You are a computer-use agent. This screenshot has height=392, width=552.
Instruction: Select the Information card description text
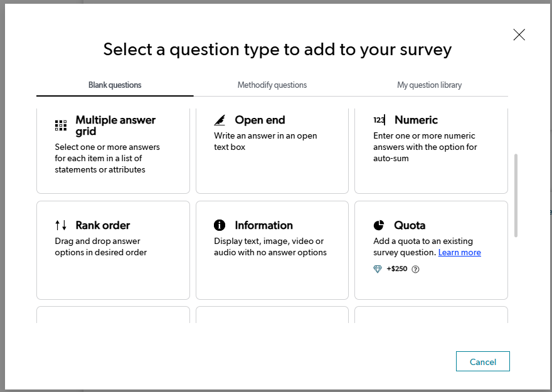click(270, 247)
